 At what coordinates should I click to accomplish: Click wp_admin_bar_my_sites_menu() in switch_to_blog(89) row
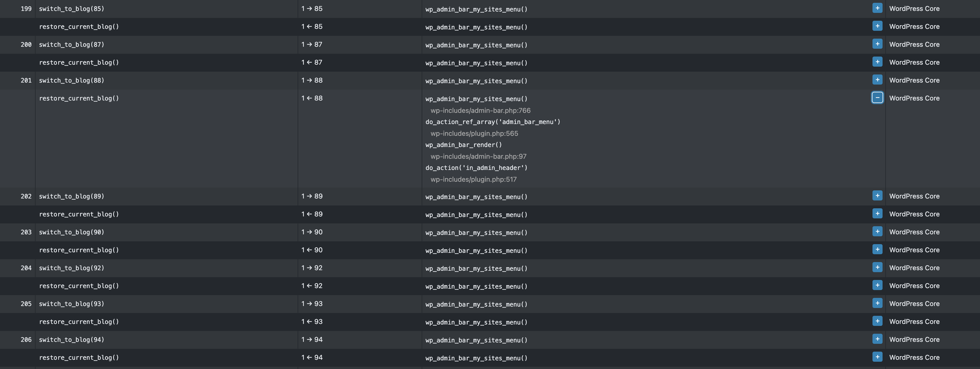(476, 197)
